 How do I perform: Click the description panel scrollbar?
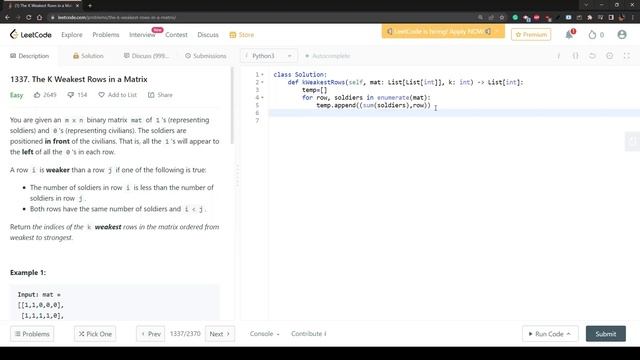(232, 106)
